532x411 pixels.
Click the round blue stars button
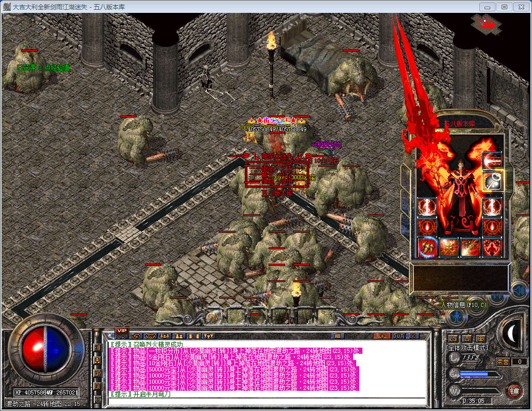pos(497,297)
